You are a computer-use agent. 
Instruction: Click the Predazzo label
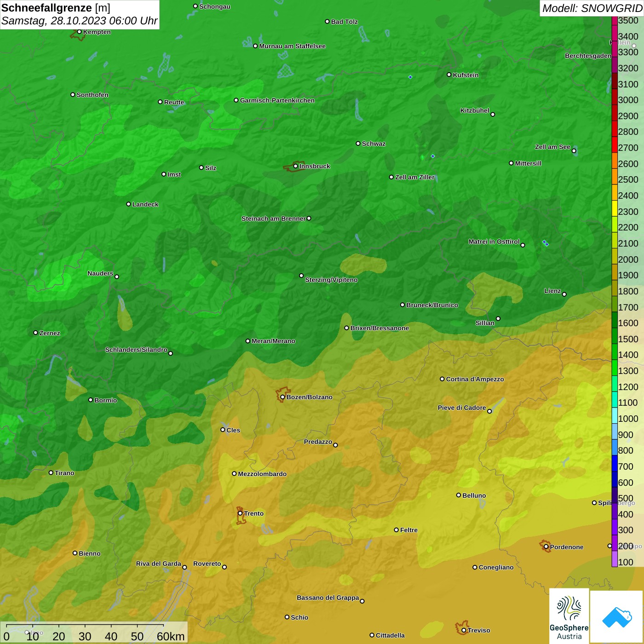[x=318, y=442]
